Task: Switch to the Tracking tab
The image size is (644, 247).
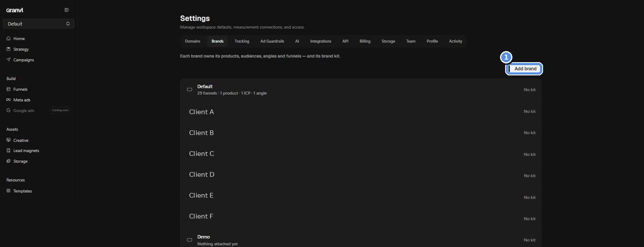Action: coord(242,41)
